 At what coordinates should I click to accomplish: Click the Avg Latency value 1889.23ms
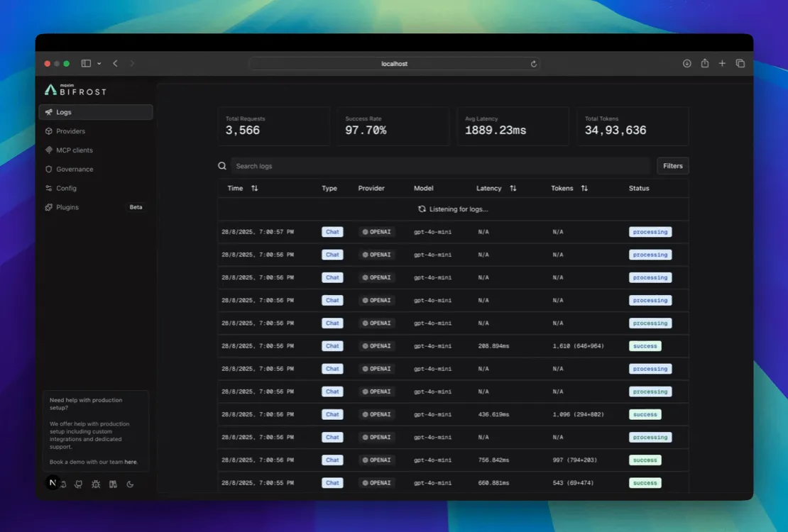[x=496, y=130]
